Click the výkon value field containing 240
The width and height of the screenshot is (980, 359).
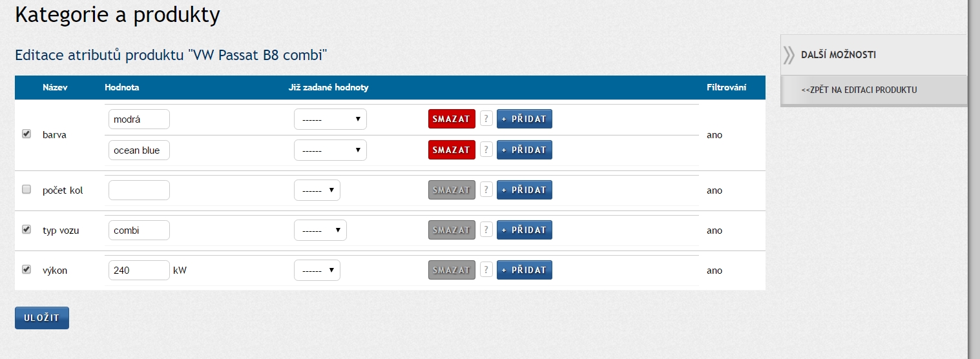(139, 271)
